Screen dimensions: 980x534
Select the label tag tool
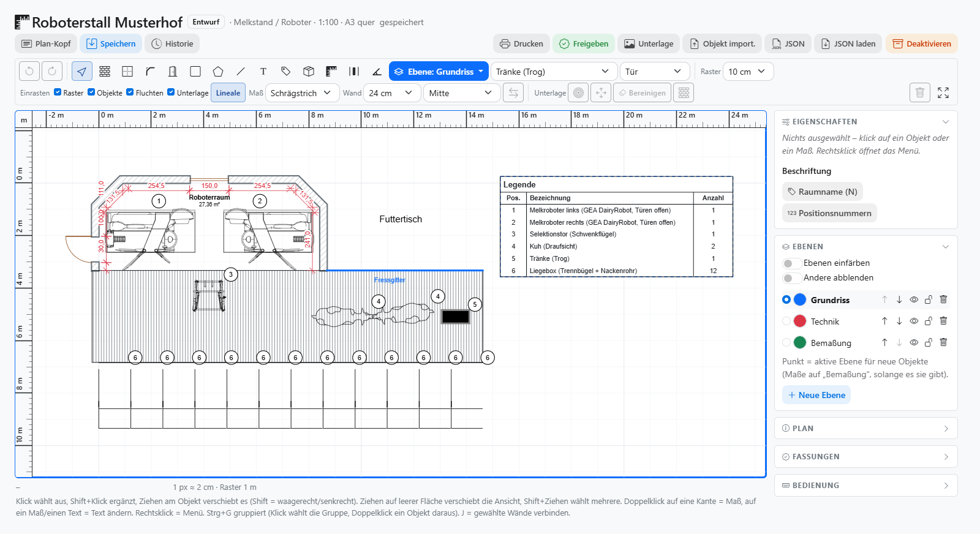pos(286,72)
